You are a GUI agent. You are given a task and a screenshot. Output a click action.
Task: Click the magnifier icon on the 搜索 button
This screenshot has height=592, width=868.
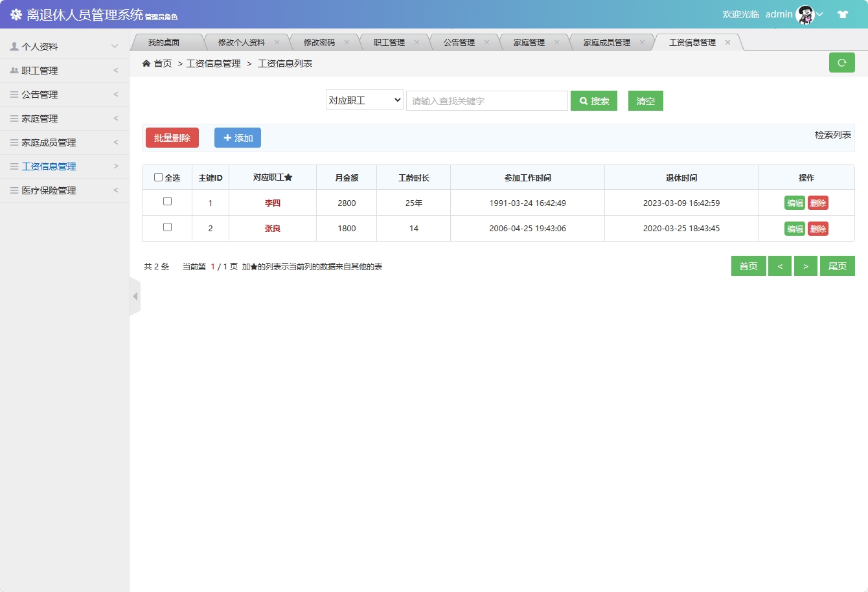(582, 100)
